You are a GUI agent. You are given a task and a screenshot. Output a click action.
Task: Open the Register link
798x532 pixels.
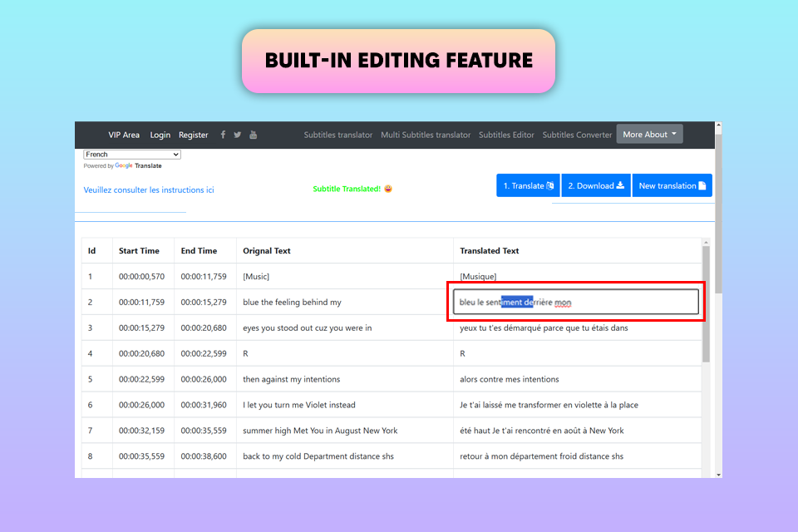click(x=194, y=135)
